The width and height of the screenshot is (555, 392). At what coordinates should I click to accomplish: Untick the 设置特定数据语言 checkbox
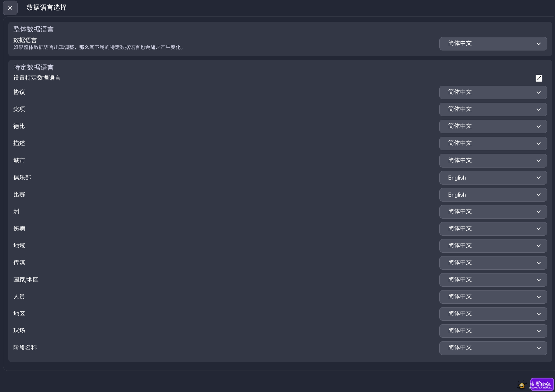pos(539,78)
